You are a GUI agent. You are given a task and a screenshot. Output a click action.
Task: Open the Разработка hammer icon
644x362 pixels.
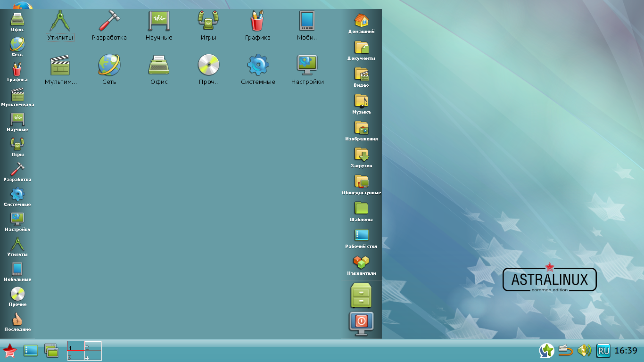[110, 21]
